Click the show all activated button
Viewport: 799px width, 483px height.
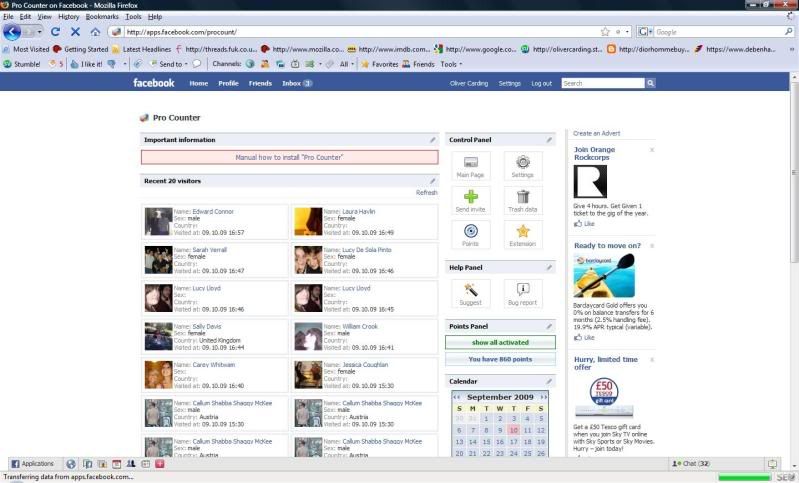pos(500,342)
